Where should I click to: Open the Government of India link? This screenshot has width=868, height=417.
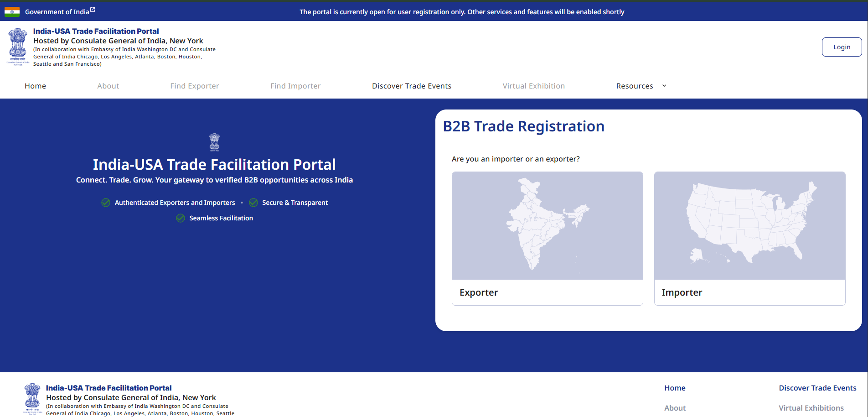[x=57, y=12]
